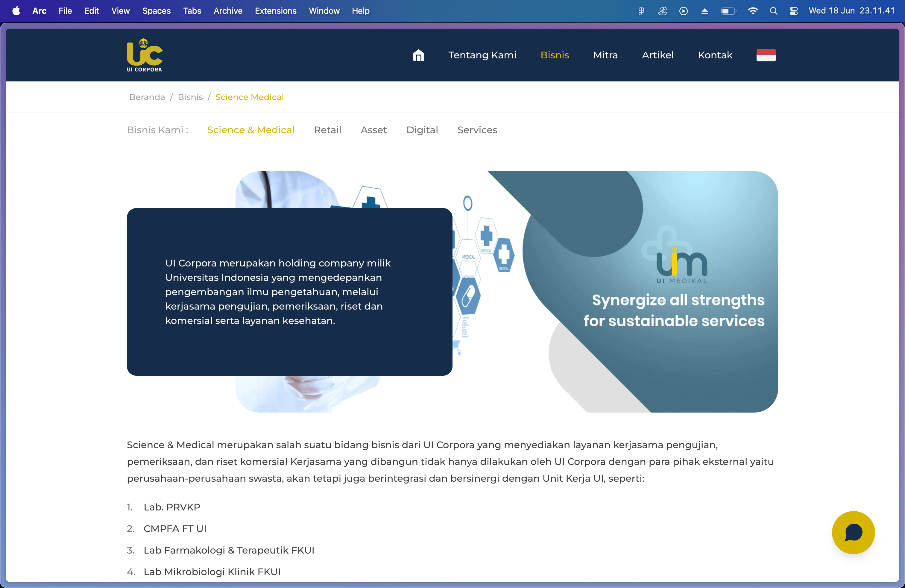Open the Bisnis navigation menu
The image size is (905, 588).
pyautogui.click(x=555, y=55)
